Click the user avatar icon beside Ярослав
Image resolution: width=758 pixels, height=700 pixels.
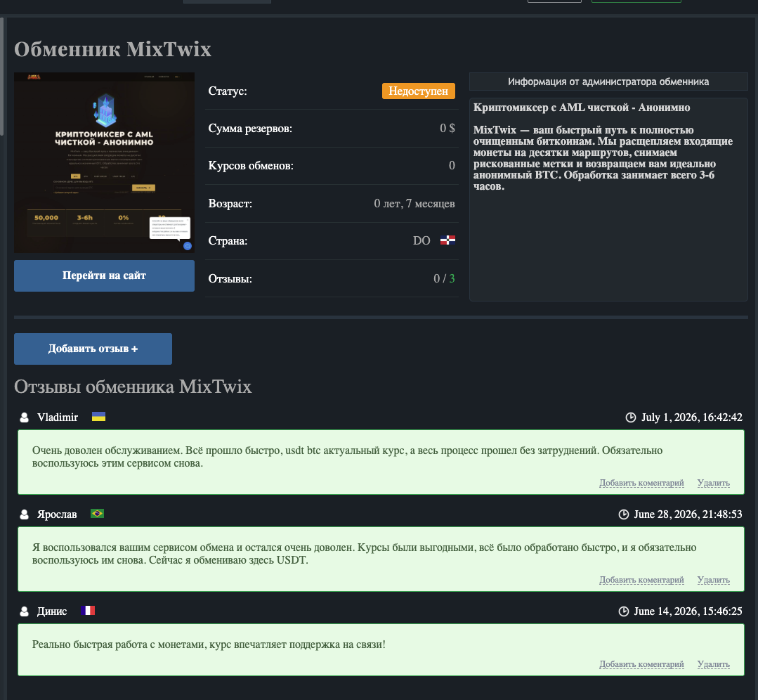[24, 514]
